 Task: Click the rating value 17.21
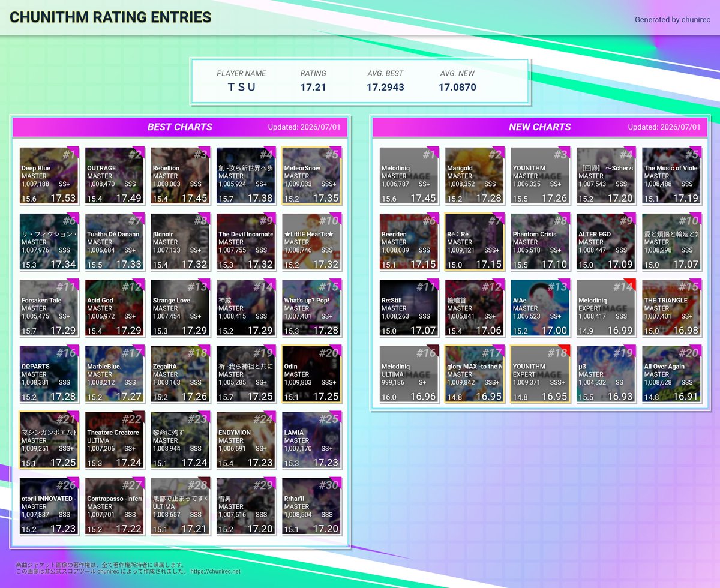(313, 87)
